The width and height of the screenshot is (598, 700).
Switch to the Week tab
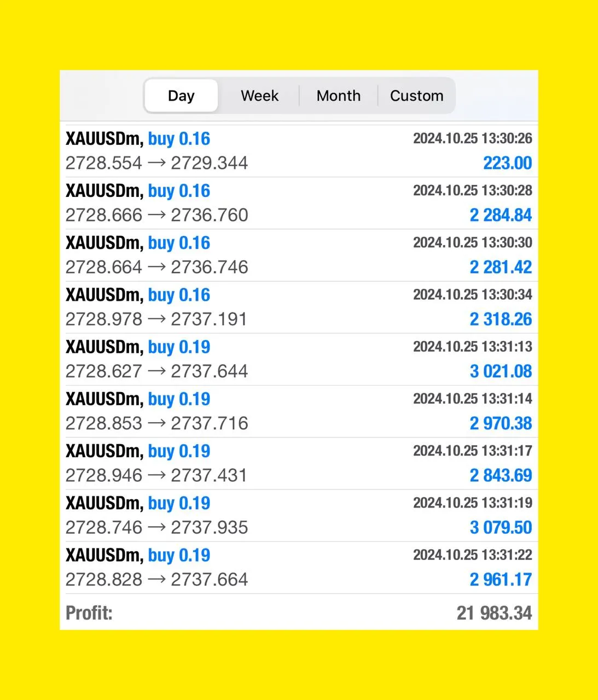(x=259, y=96)
